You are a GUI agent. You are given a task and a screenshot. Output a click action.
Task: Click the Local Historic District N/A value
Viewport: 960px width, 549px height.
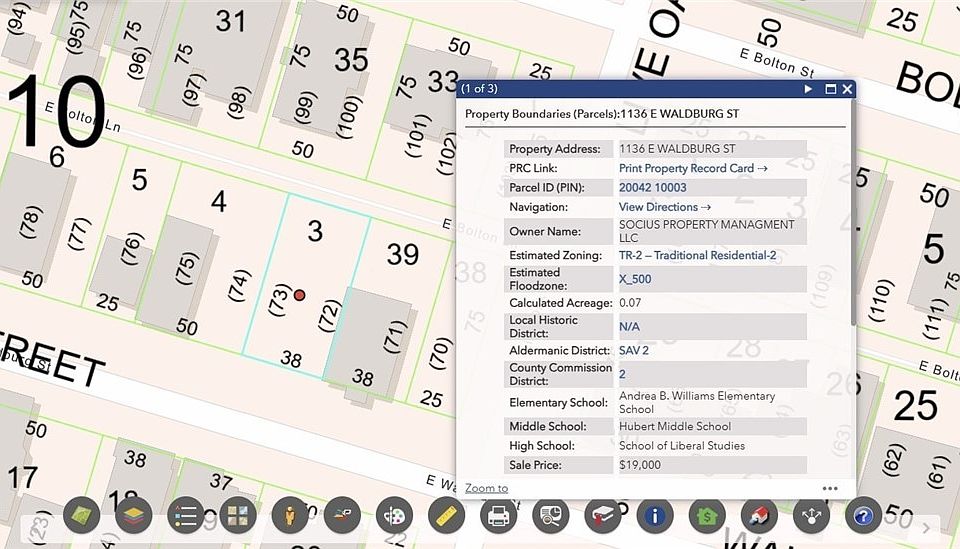[629, 327]
